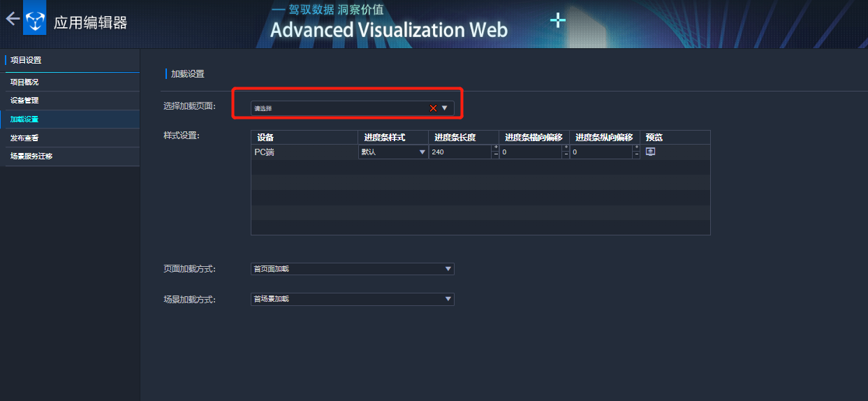Click the 进度条纵向偏移 column header
Screen dimensions: 868x401
tap(605, 138)
